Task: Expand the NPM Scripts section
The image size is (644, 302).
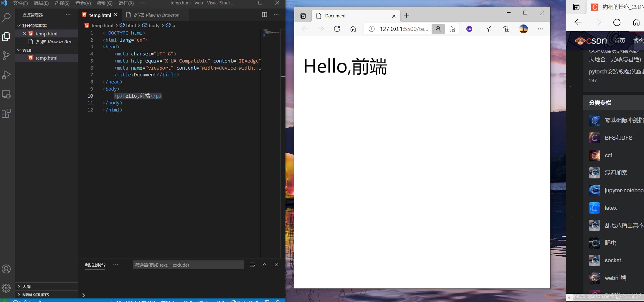Action: [36, 295]
